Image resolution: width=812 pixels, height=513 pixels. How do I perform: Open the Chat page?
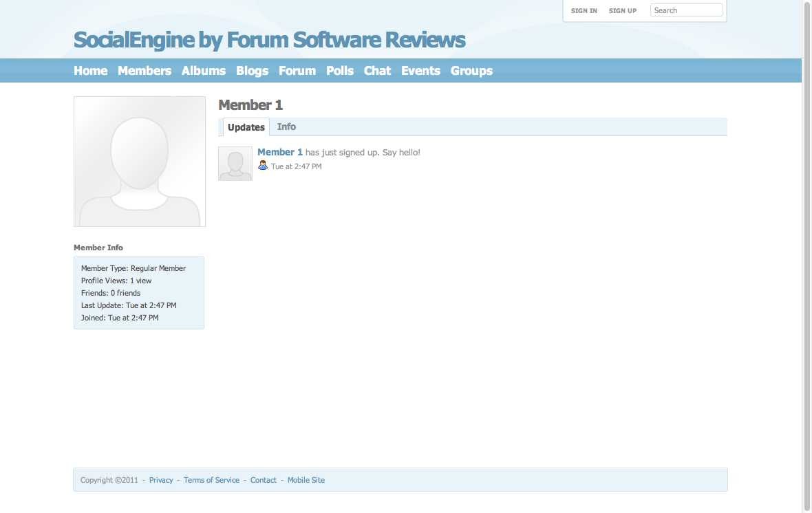point(377,70)
